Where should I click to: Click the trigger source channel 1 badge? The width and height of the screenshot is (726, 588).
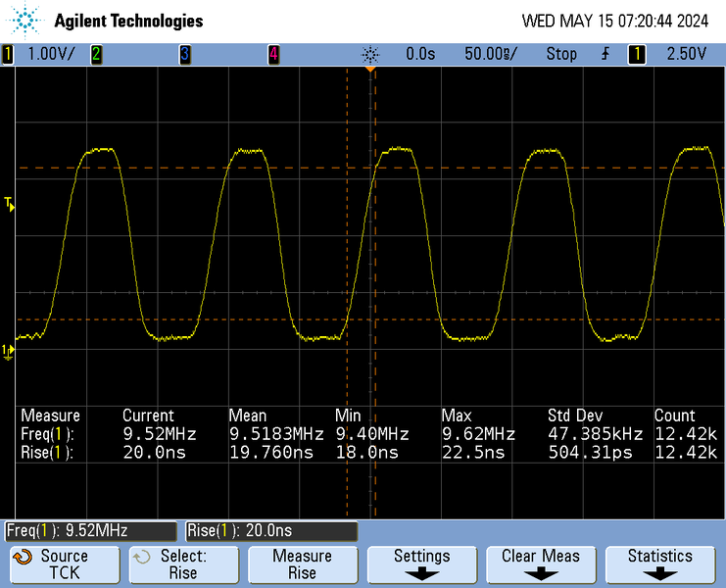point(637,55)
